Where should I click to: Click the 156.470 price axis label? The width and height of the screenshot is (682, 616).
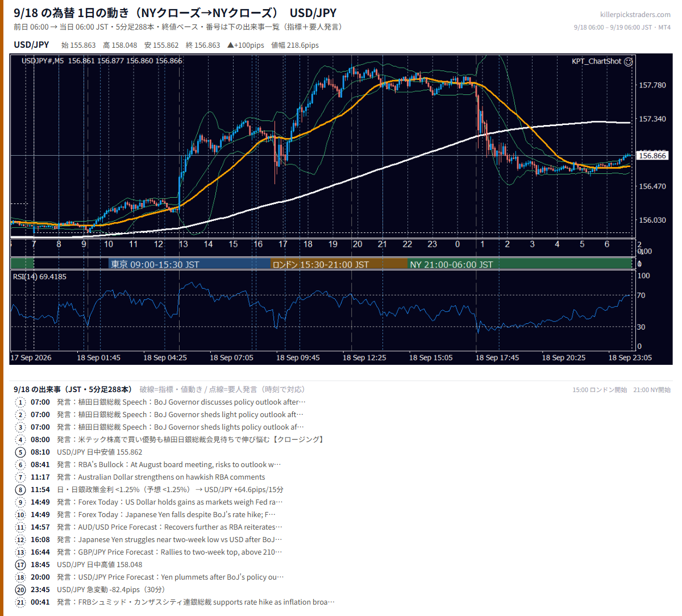[652, 186]
